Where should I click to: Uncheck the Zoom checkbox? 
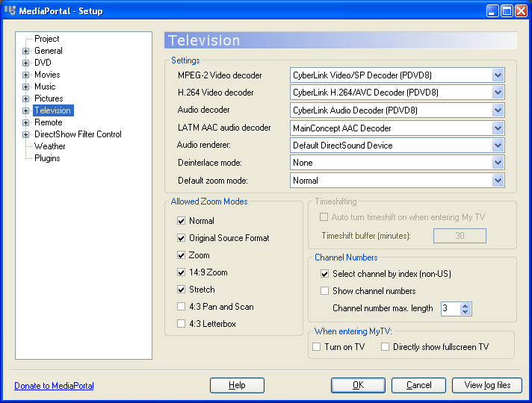pyautogui.click(x=181, y=255)
